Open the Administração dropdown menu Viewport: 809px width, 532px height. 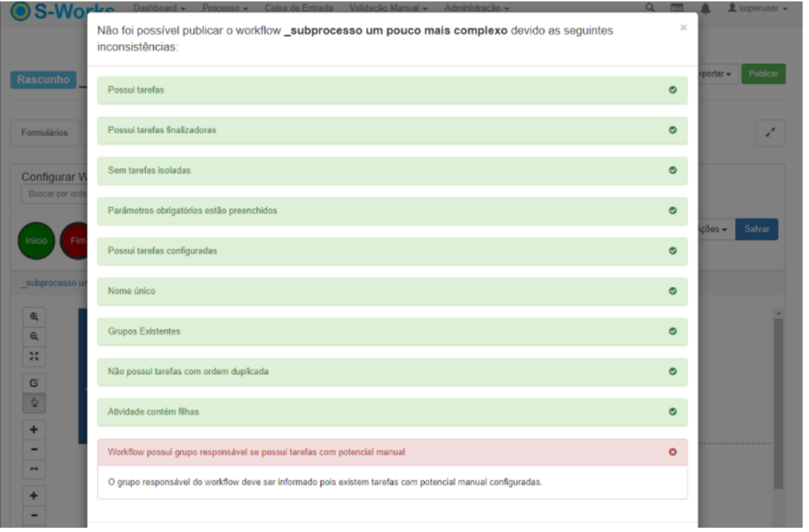click(x=476, y=8)
